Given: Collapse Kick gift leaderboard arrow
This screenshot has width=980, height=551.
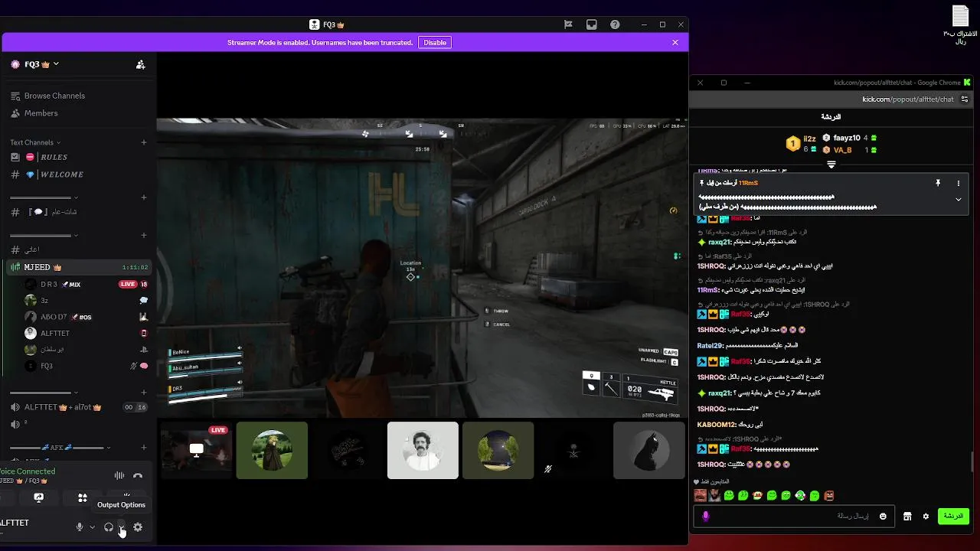Looking at the screenshot, I should coord(831,165).
